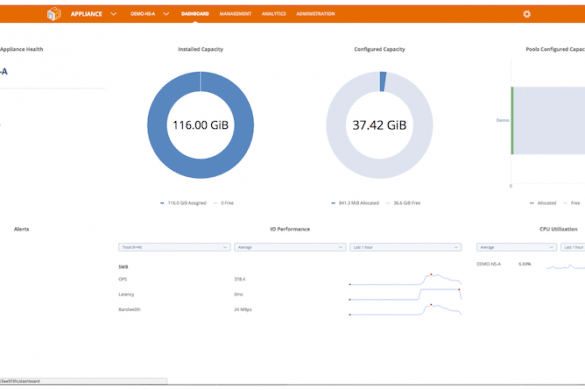Screen dimensions: 585x390
Task: Click the DEMO-NS-A label in the header
Action: pyautogui.click(x=143, y=14)
